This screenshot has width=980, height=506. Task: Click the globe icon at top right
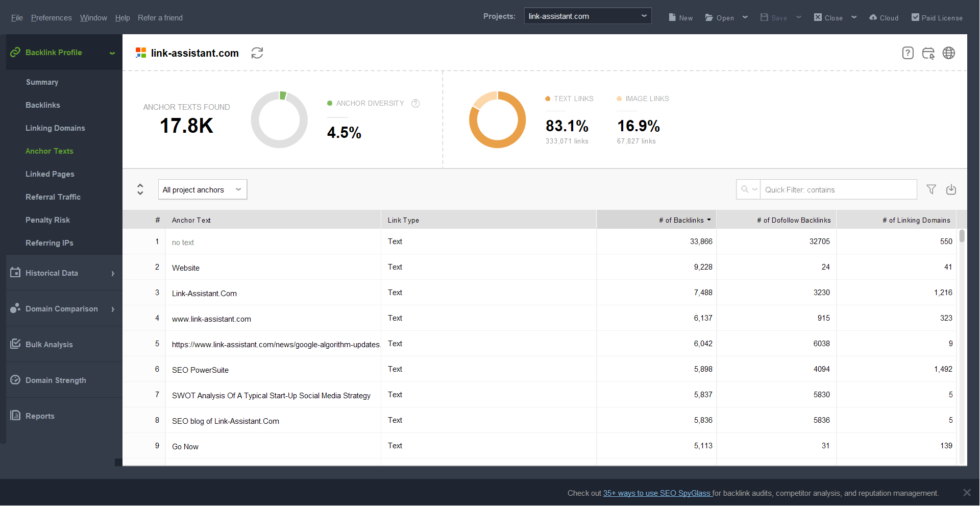[x=949, y=53]
